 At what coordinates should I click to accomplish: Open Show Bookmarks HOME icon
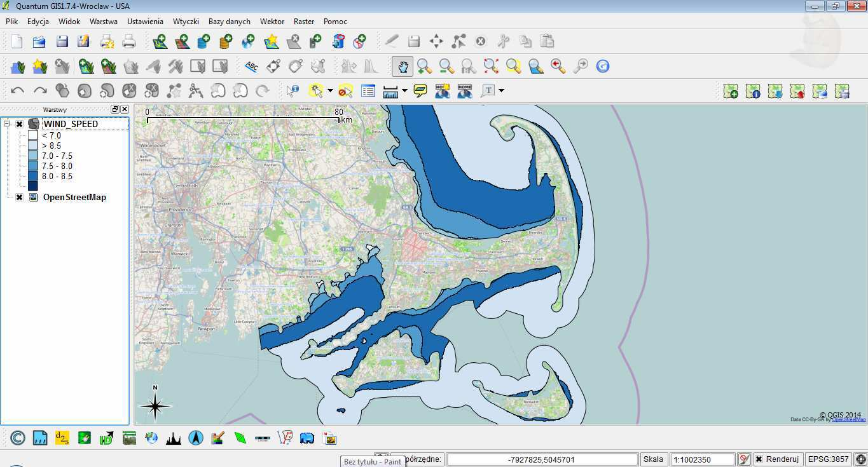(x=465, y=91)
